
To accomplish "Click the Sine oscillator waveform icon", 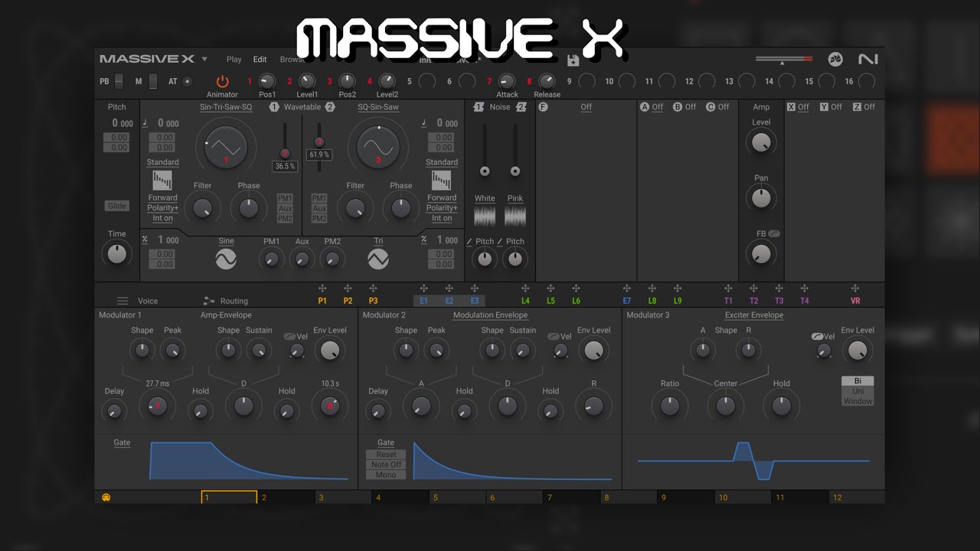I will tap(226, 260).
